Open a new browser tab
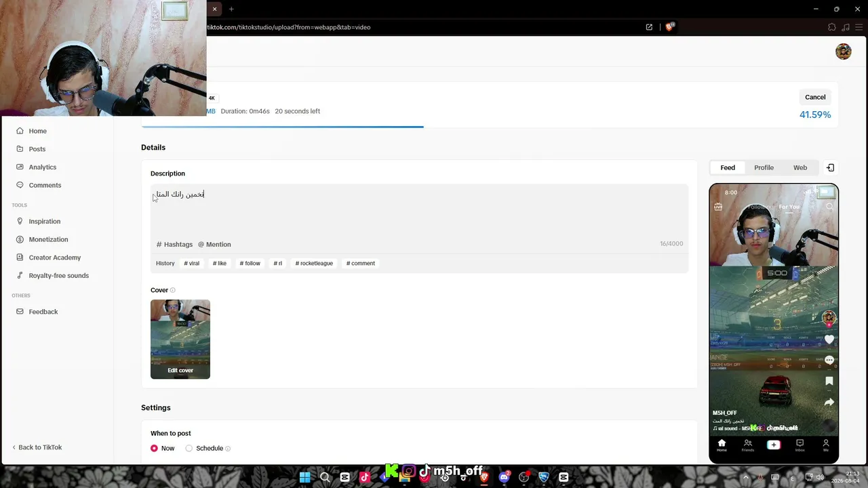Screen dimensions: 868x488 pos(231,9)
